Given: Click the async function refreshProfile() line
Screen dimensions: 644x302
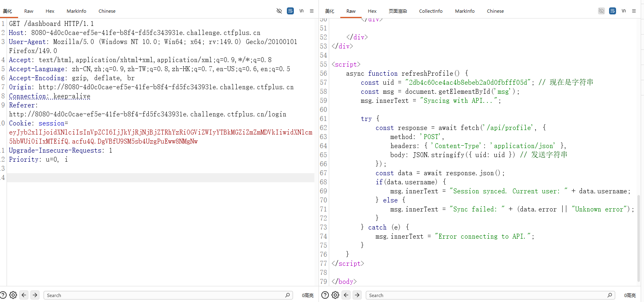Looking at the screenshot, I should coord(407,74).
